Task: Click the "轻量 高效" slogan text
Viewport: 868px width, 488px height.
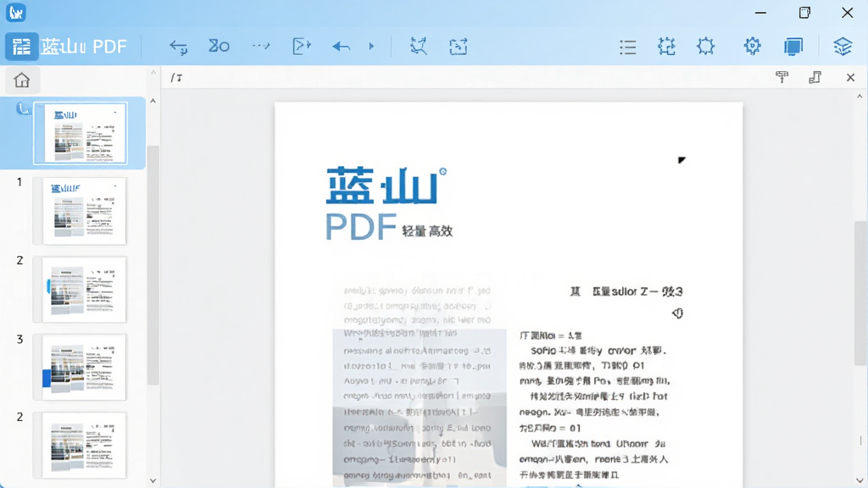Action: tap(427, 231)
